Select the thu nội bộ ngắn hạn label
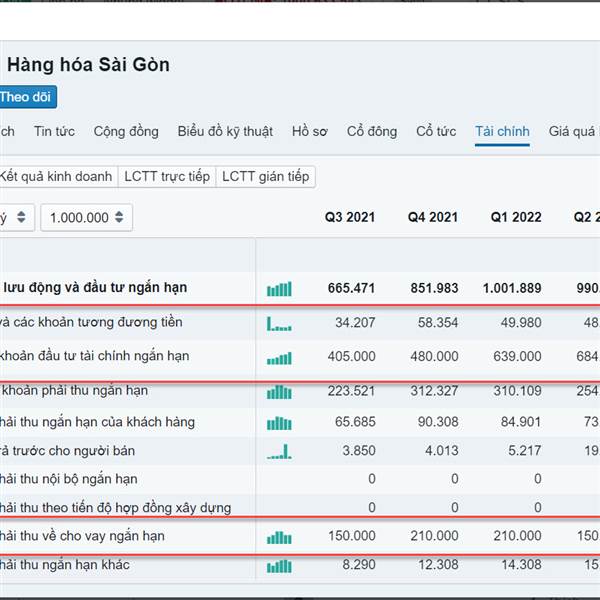The height and width of the screenshot is (600, 600). pyautogui.click(x=68, y=479)
